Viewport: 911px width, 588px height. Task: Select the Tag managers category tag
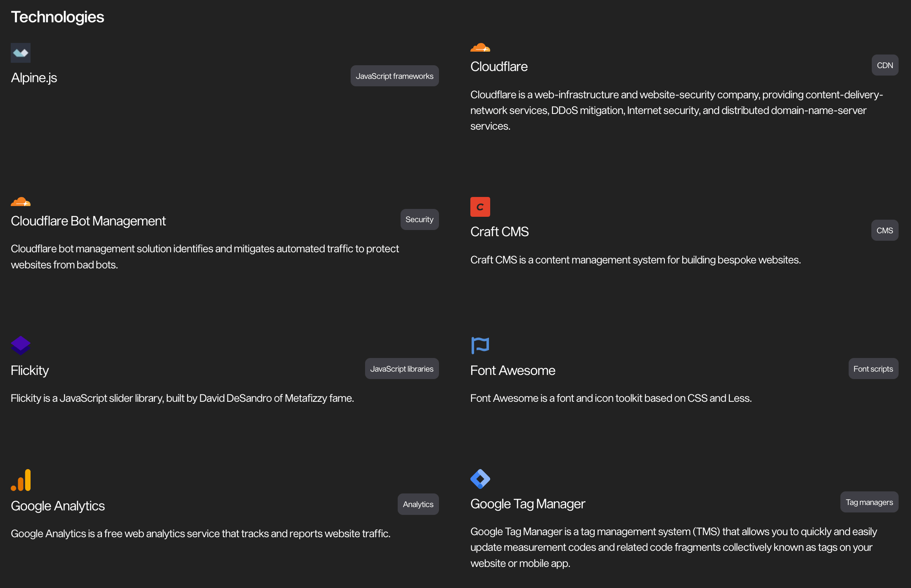pos(869,502)
